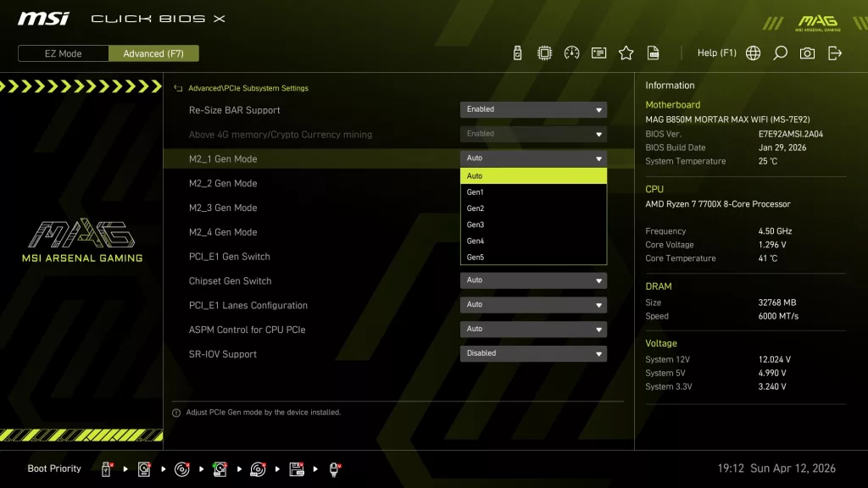Open the M-Flash USB update icon
868x488 pixels.
pos(517,53)
